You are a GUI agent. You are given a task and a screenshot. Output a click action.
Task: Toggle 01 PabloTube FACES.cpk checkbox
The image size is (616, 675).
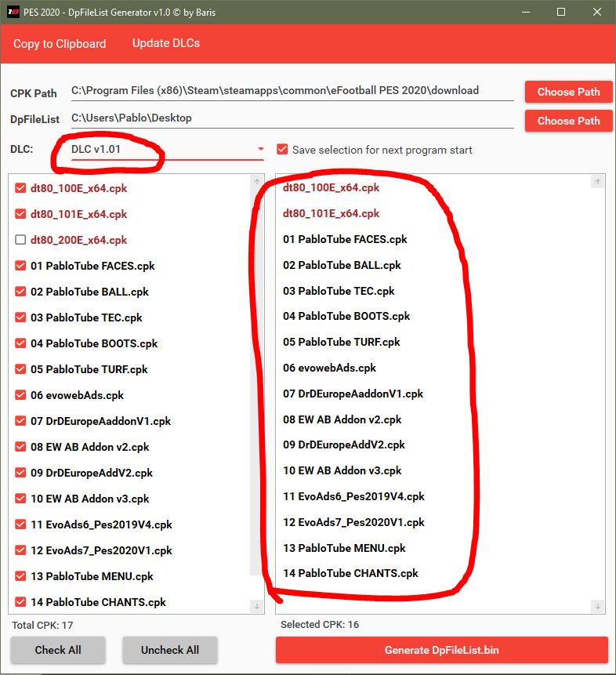click(20, 266)
